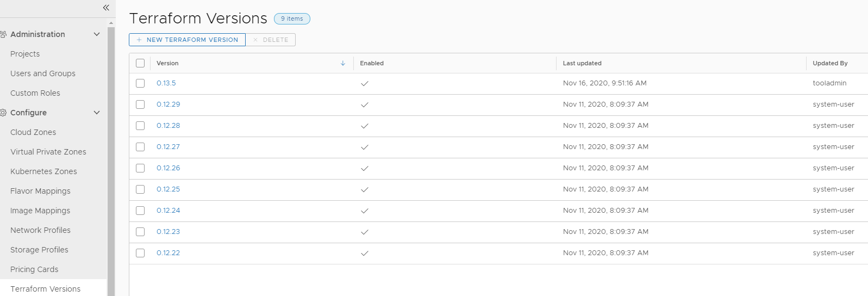This screenshot has width=868, height=296.
Task: Click New Terraform Version button
Action: click(x=187, y=40)
